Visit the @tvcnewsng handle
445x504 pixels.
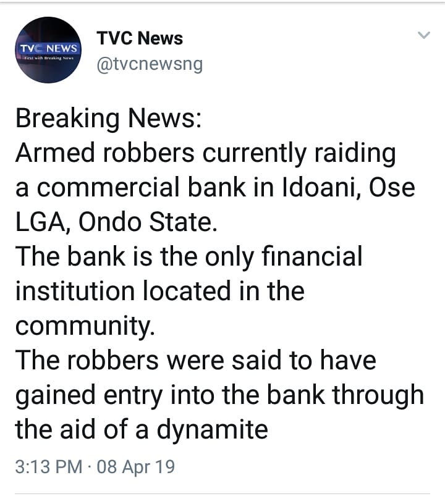point(150,64)
